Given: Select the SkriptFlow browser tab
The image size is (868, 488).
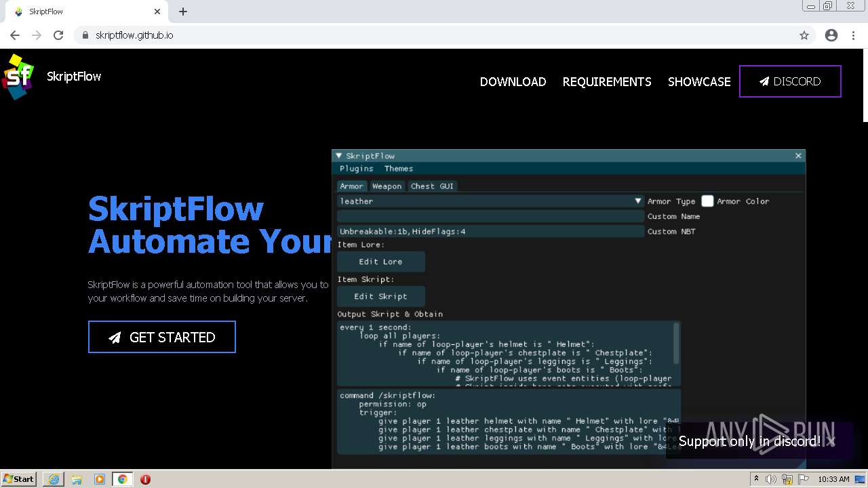Looking at the screenshot, I should pos(87,12).
